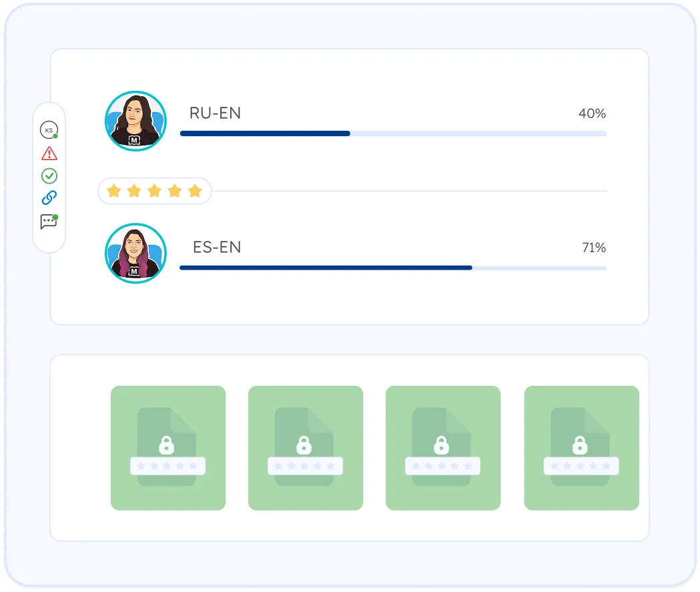Set rating with the fifth yellow star
The image size is (700, 592).
195,192
